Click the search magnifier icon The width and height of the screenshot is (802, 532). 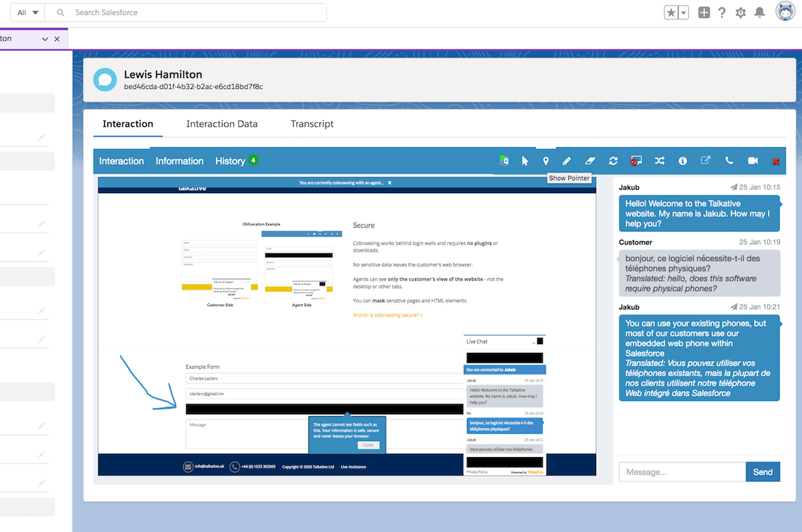click(61, 13)
